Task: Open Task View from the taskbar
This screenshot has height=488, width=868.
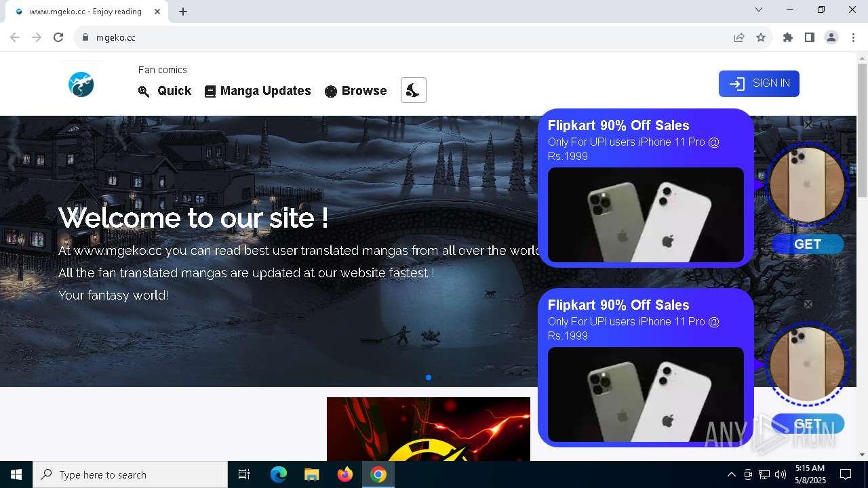Action: [x=244, y=474]
